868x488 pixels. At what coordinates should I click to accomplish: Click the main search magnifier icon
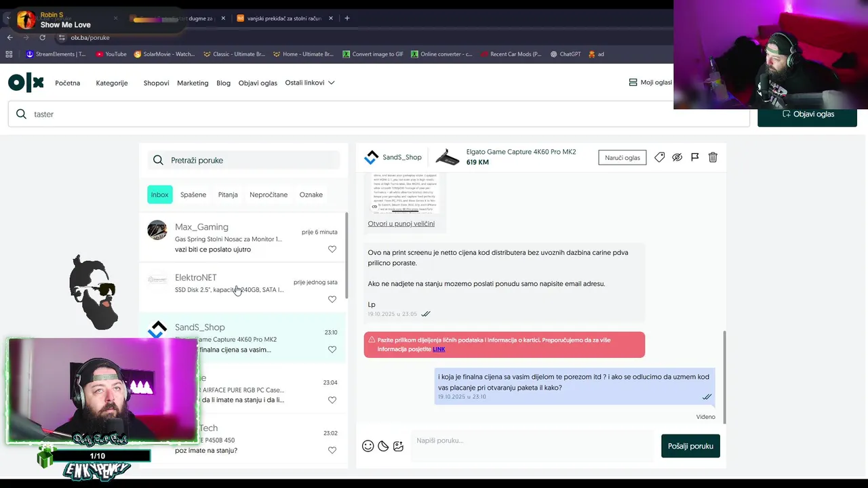pos(21,114)
